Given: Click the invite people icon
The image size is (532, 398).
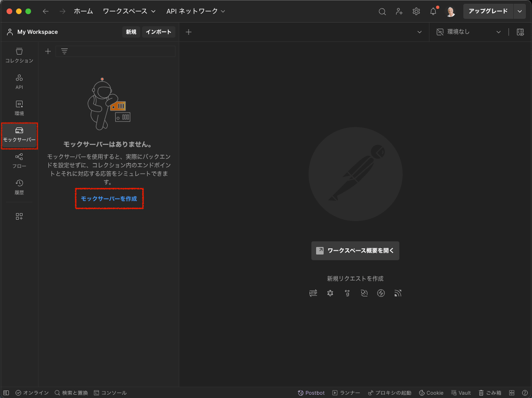Looking at the screenshot, I should point(399,12).
